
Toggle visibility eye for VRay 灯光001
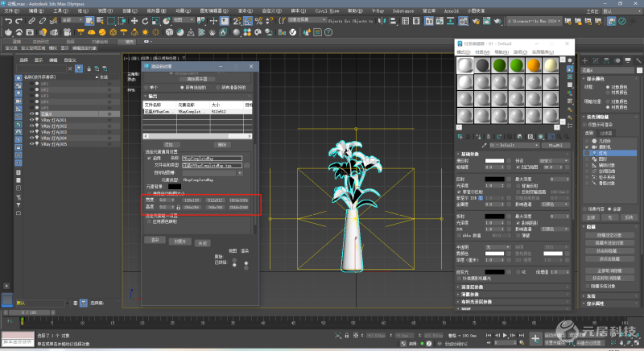point(31,120)
